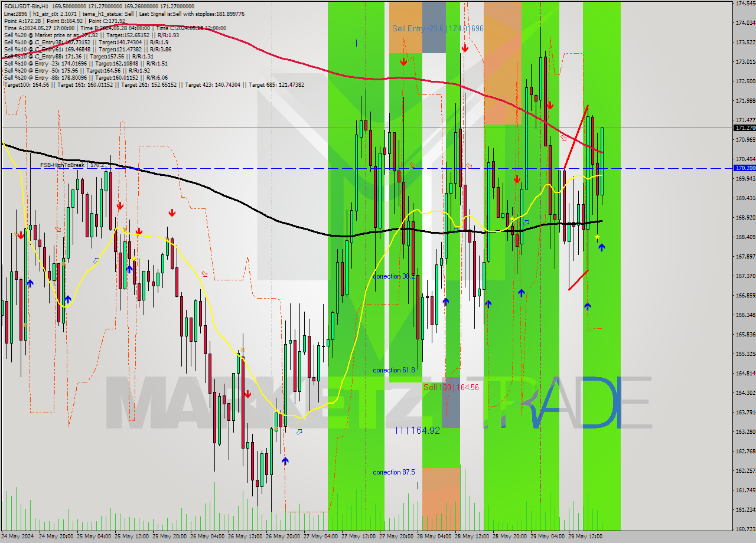756x543 pixels.
Task: Click the '25 May 20:00' time axis label
Action: point(169,537)
